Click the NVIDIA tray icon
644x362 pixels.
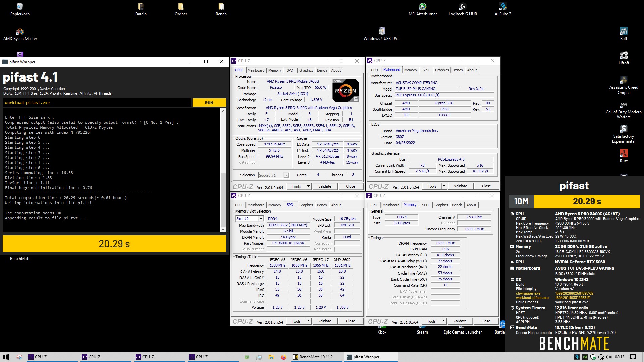[x=585, y=357]
